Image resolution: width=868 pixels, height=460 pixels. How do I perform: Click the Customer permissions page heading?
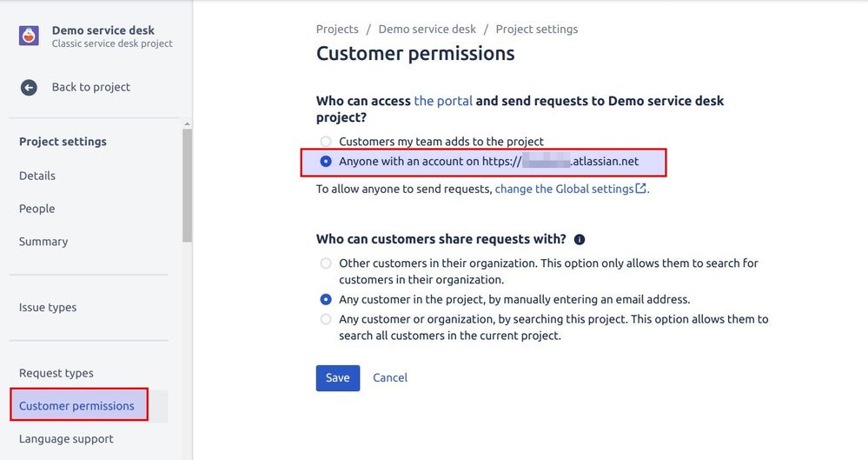pos(415,54)
